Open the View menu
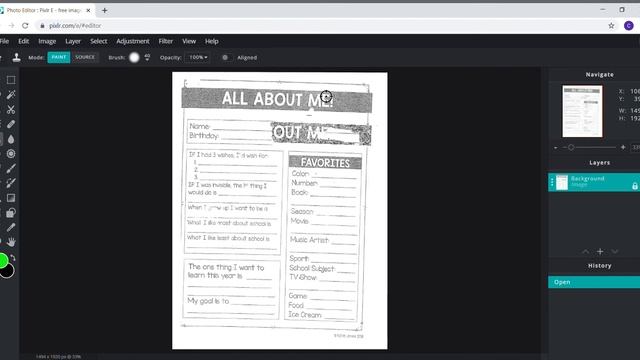The height and width of the screenshot is (360, 640). [189, 41]
